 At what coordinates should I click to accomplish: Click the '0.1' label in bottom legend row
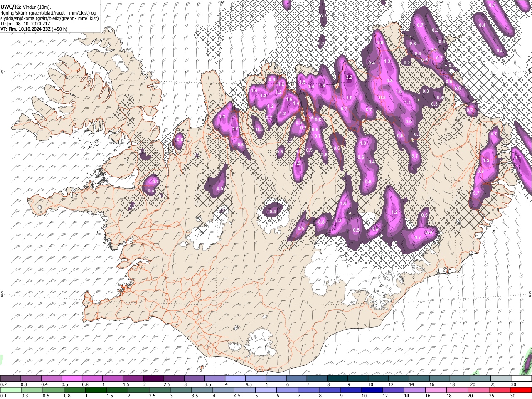point(3,395)
